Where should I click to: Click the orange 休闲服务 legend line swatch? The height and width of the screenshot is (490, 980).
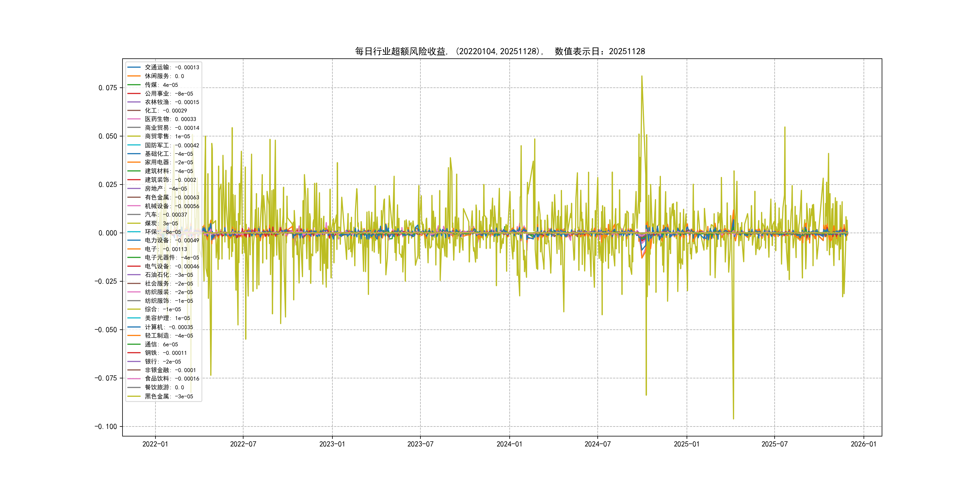pyautogui.click(x=134, y=76)
